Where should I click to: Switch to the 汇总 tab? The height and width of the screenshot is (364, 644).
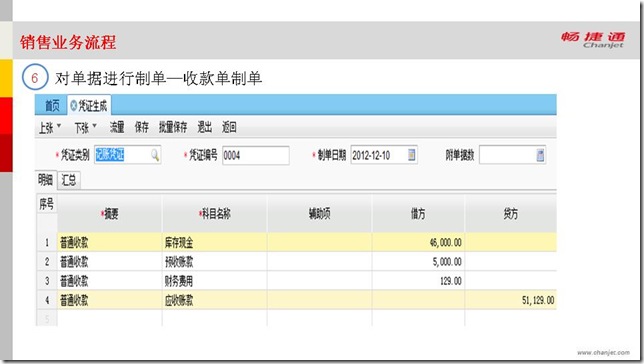69,180
